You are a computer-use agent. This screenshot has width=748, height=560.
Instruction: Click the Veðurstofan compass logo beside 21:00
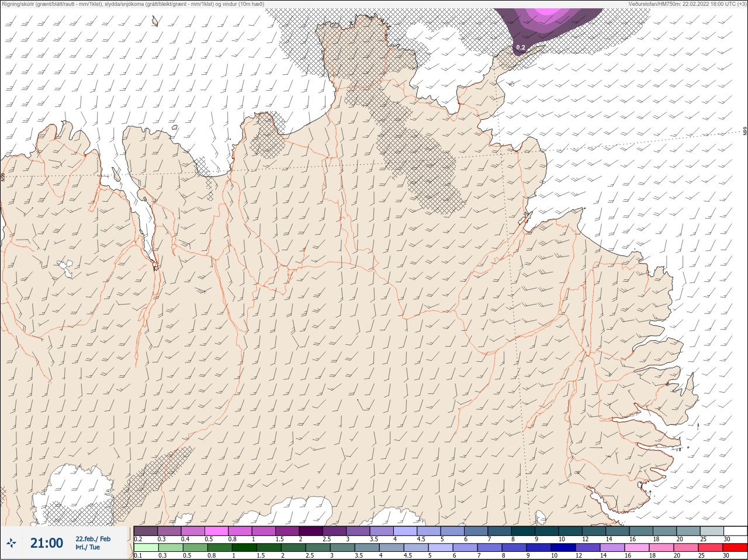pos(11,543)
